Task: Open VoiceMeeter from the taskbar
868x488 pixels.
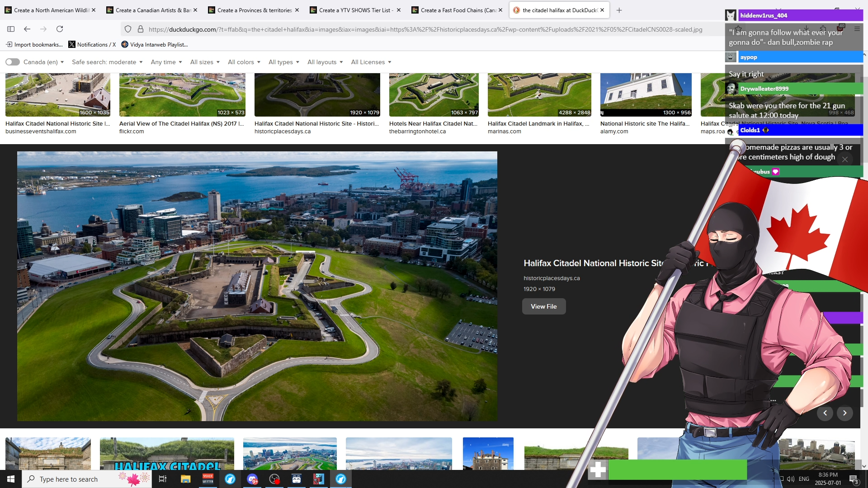Action: pos(208,479)
